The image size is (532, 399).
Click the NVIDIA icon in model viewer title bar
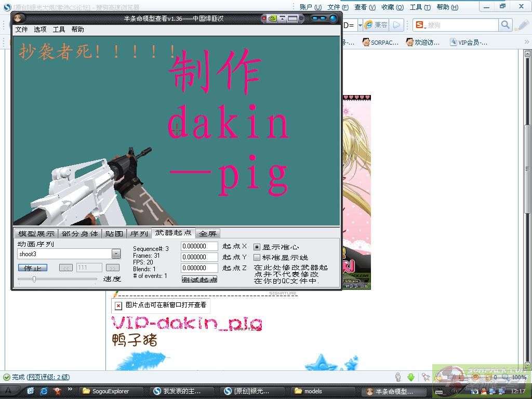click(272, 18)
